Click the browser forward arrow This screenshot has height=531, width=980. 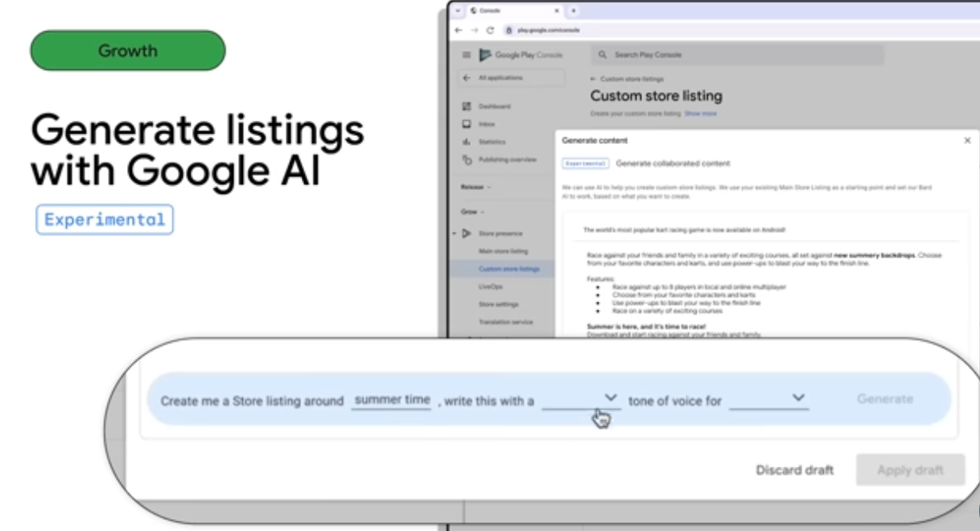(x=474, y=30)
